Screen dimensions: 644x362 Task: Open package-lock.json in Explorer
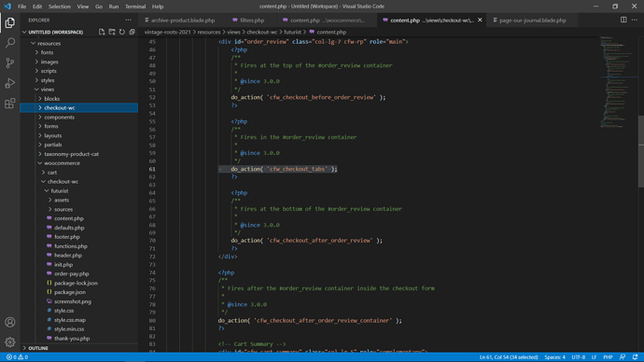pos(76,284)
